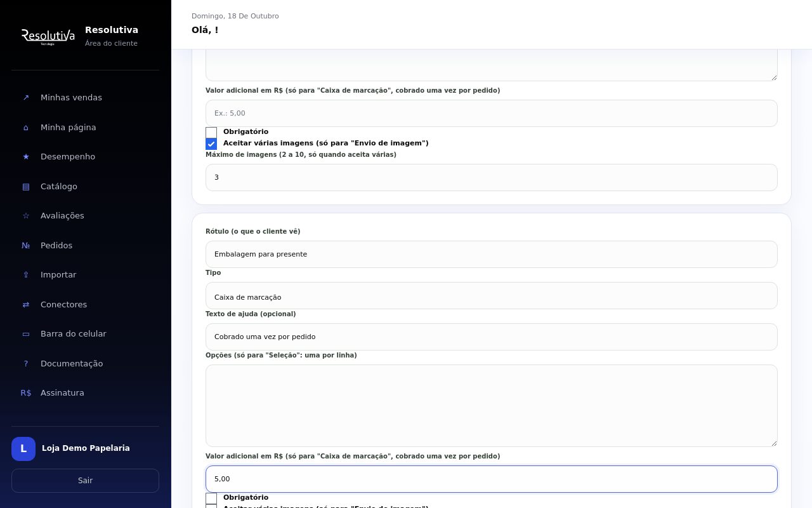Open Conectores from the sidebar

(85, 305)
